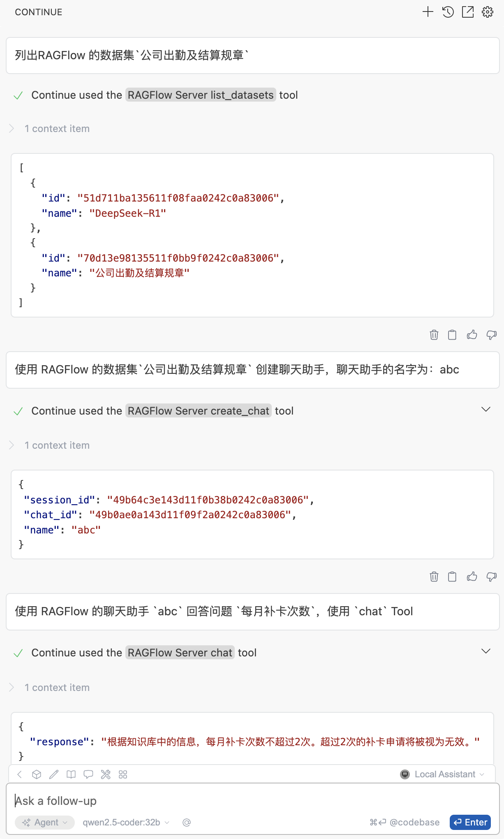The image size is (504, 839).
Task: Open the models cube icon in toolbar
Action: 37,774
